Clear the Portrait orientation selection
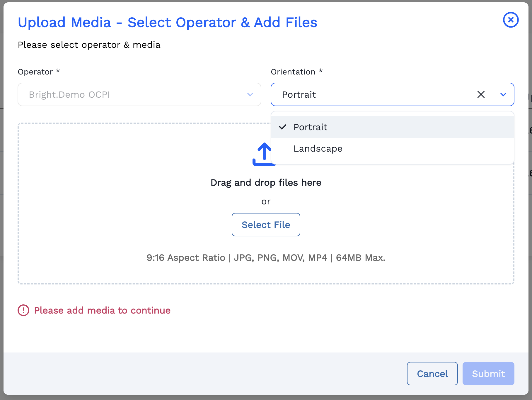Screen dimensions: 532x400 [x=481, y=94]
